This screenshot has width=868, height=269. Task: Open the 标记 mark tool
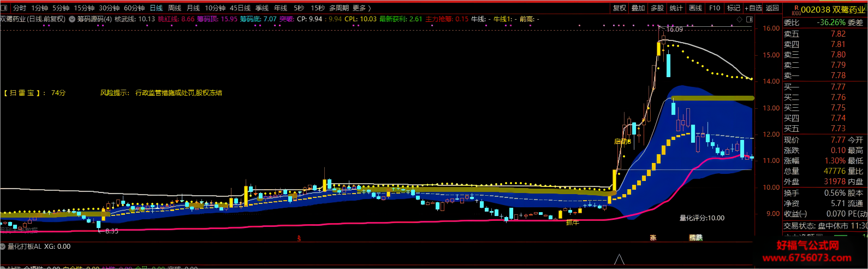[x=734, y=8]
